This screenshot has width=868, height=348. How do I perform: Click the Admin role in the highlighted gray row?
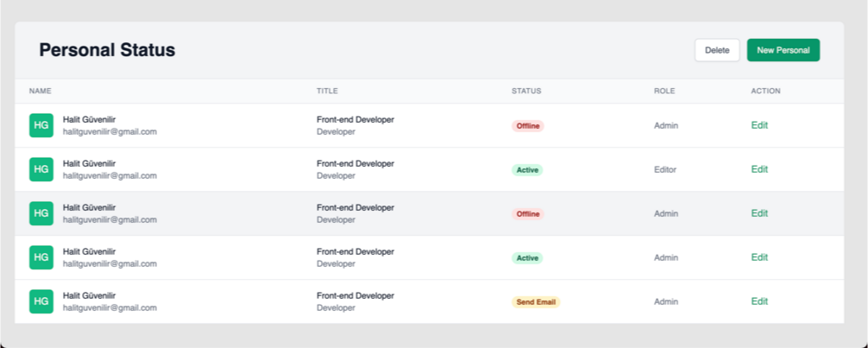click(x=666, y=213)
